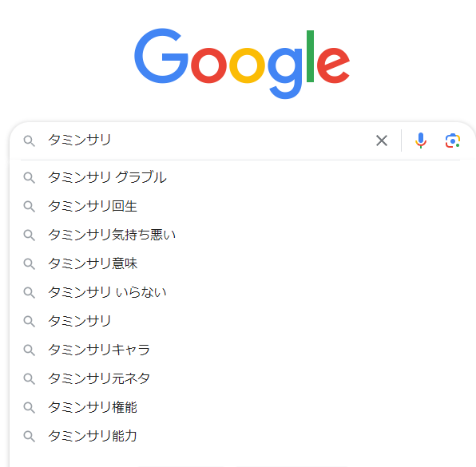Click magnifier icon beside タミンサリ意味
The width and height of the screenshot is (476, 467).
(29, 264)
